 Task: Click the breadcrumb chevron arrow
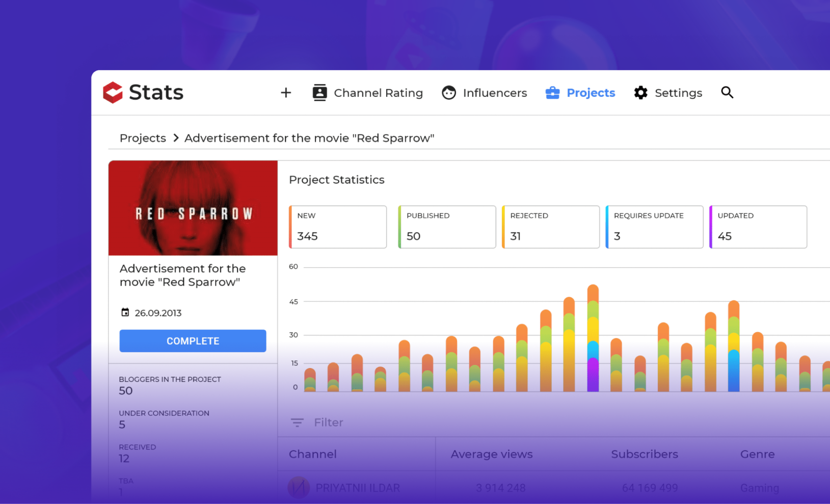tap(176, 138)
